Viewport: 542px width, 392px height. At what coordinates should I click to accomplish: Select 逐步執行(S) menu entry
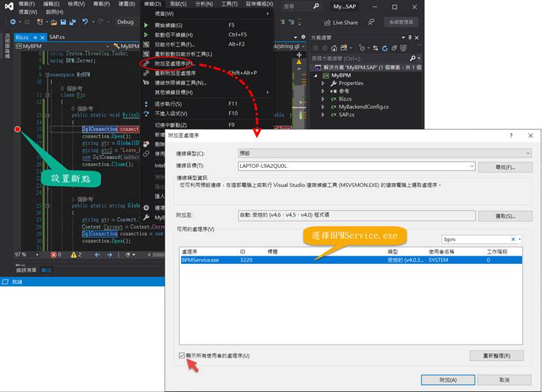point(207,104)
